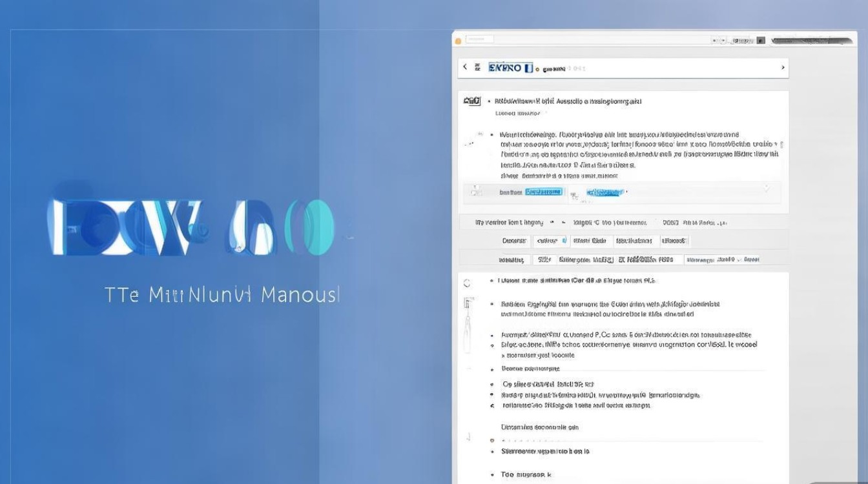Click the forward chevron in header bar
Screen dimensions: 868x484
click(783, 67)
